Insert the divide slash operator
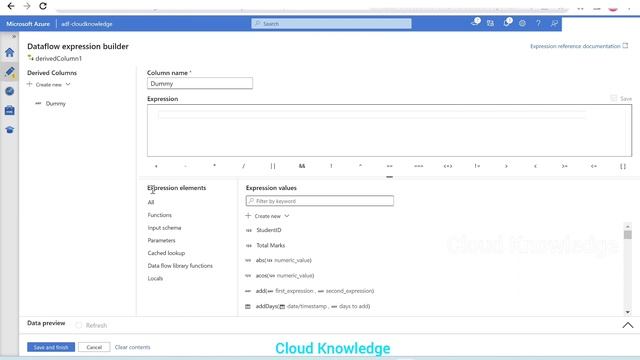The height and width of the screenshot is (360, 640). click(244, 166)
